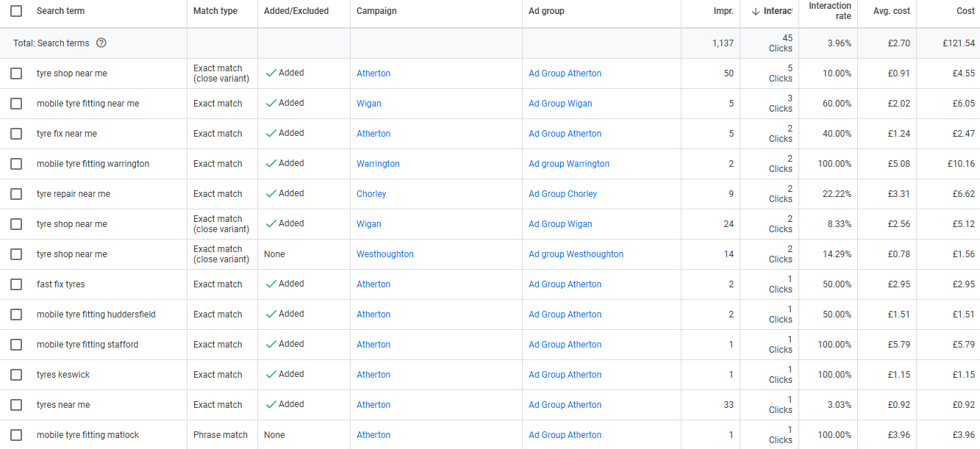This screenshot has height=449, width=980.
Task: Open the Ad group Westhoughton link
Action: [576, 254]
